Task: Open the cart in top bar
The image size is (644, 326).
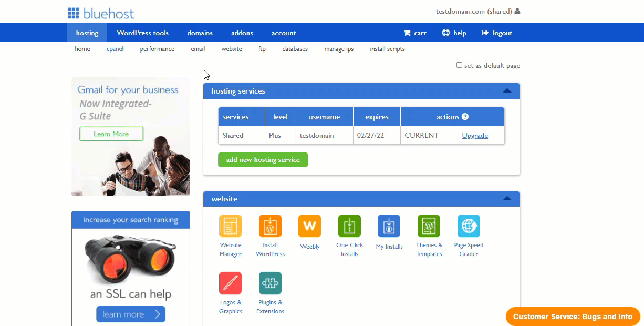Action: pos(414,33)
